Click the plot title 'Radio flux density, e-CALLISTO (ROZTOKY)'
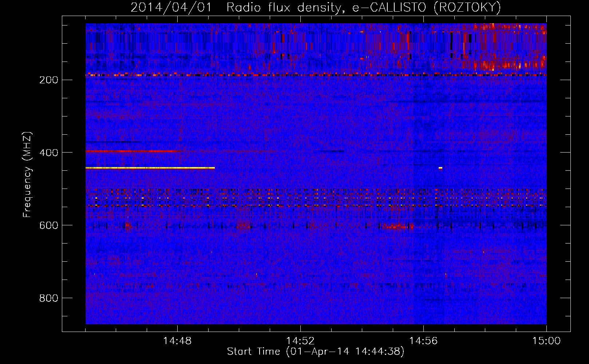Image resolution: width=589 pixels, height=364 pixels. (x=364, y=7)
